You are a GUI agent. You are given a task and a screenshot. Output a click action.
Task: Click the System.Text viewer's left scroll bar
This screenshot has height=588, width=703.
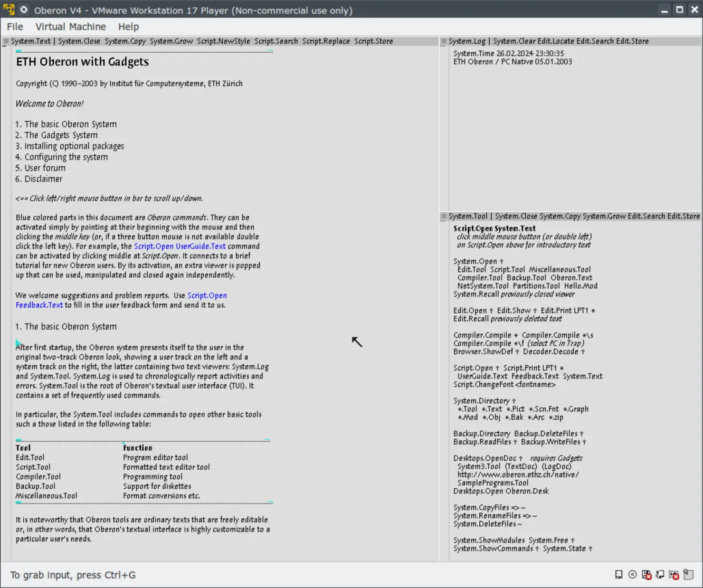pyautogui.click(x=6, y=304)
